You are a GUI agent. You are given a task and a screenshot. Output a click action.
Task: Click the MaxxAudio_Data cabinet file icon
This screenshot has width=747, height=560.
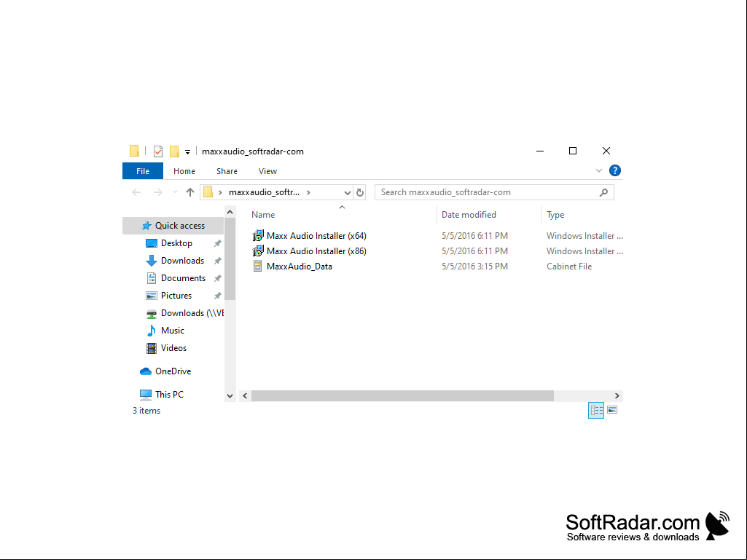(x=257, y=267)
